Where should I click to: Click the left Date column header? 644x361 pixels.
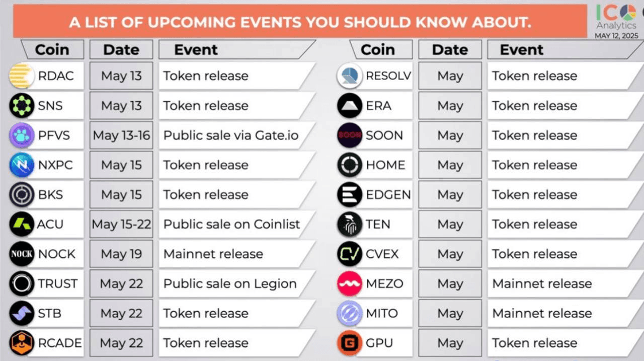pyautogui.click(x=121, y=50)
